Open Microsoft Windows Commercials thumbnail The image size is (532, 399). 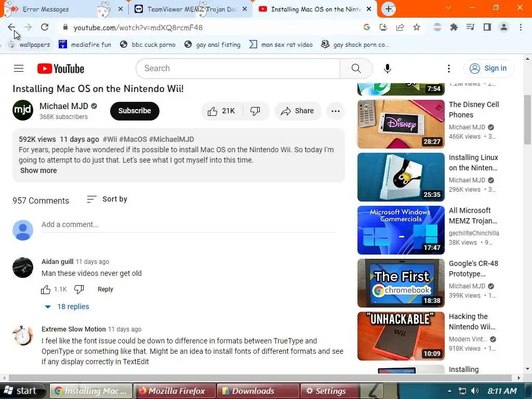click(401, 230)
